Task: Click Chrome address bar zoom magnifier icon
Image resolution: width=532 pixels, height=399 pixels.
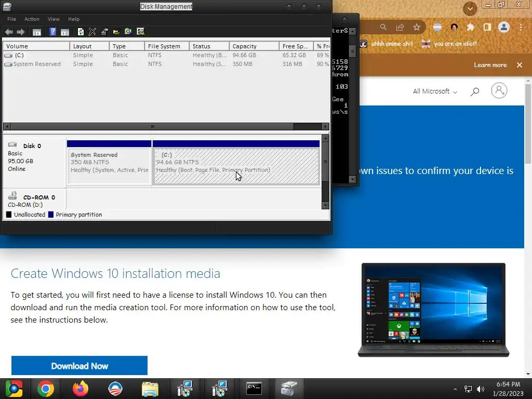Action: [x=383, y=27]
